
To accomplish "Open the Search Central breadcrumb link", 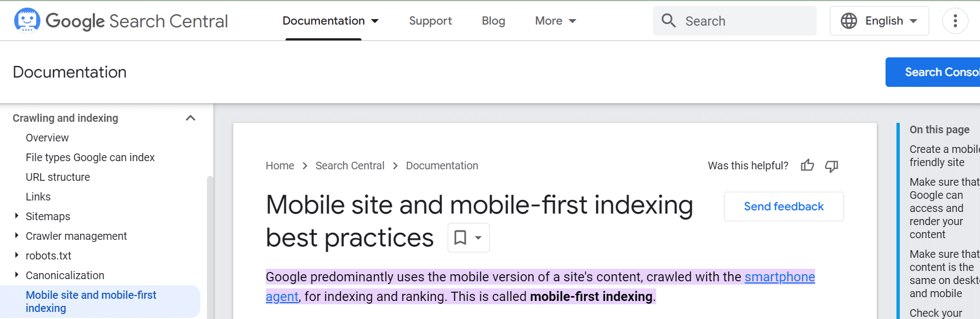I will tap(350, 166).
